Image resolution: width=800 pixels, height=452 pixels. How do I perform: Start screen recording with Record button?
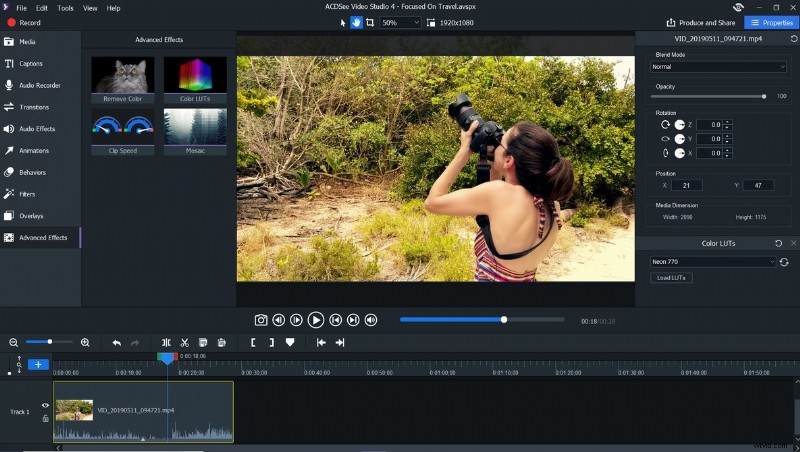pyautogui.click(x=24, y=22)
